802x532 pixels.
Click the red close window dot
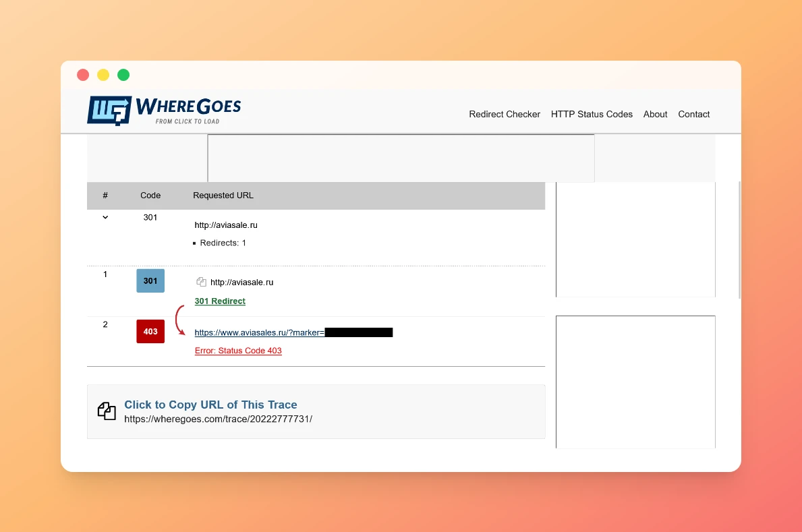(x=83, y=76)
